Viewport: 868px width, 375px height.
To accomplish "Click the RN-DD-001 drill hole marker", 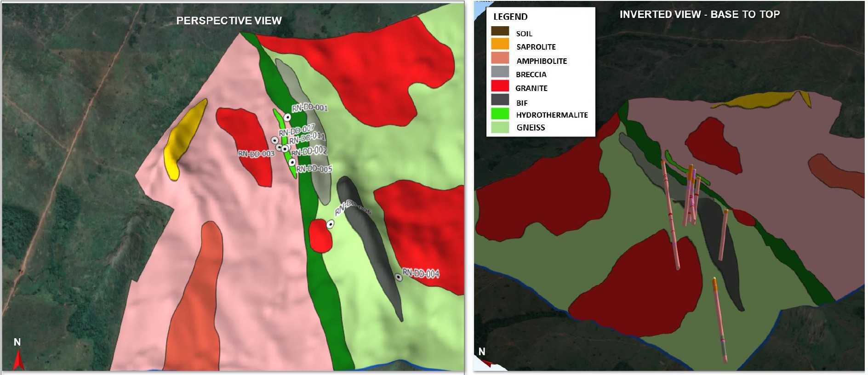I will [287, 117].
